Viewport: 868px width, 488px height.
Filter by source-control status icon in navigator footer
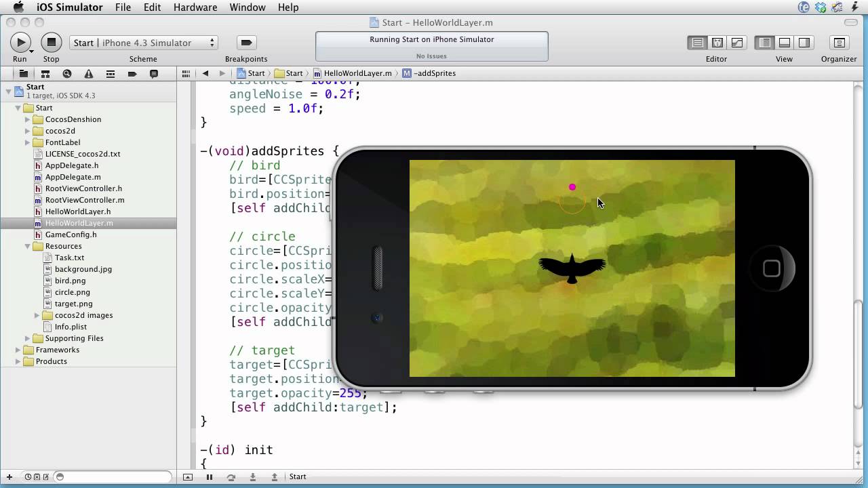[x=37, y=477]
